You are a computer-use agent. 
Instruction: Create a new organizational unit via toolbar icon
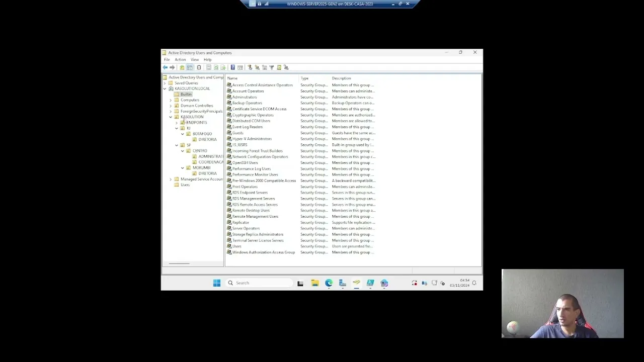pos(265,67)
